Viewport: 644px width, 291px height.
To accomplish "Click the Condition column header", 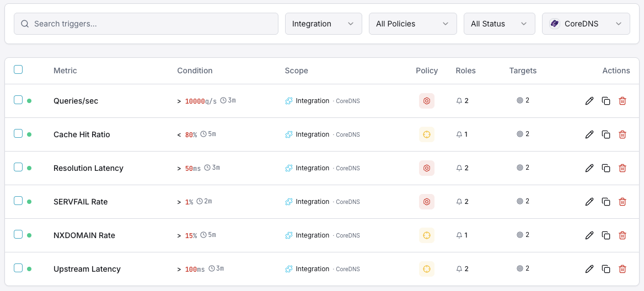I will click(x=195, y=71).
